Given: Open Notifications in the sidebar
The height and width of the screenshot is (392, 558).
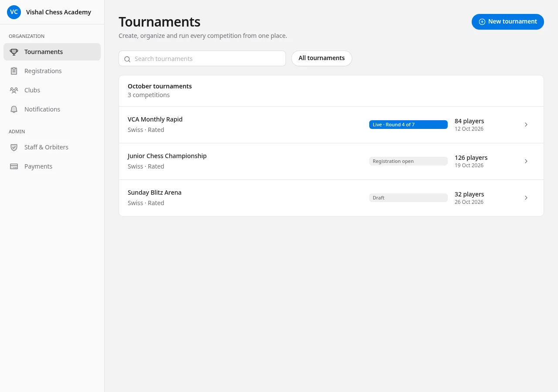Looking at the screenshot, I should [x=52, y=109].
